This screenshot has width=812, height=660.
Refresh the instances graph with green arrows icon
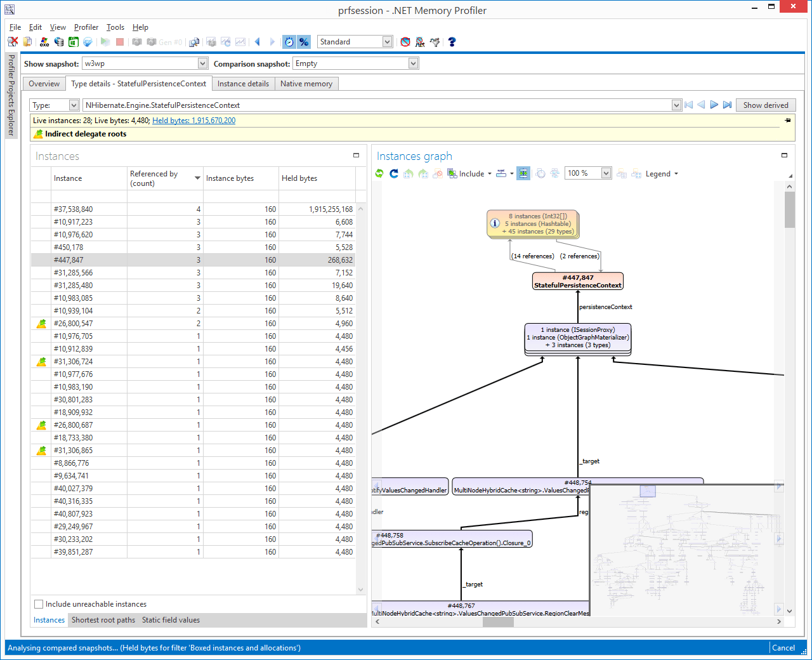click(x=379, y=173)
